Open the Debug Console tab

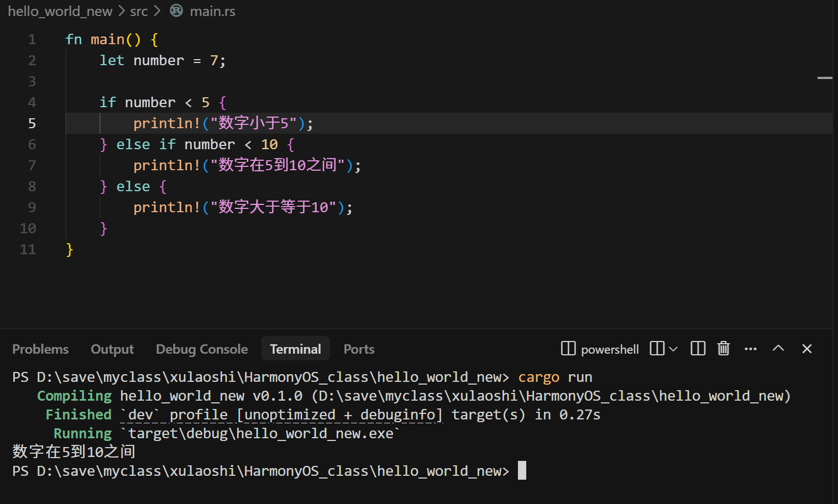click(202, 349)
